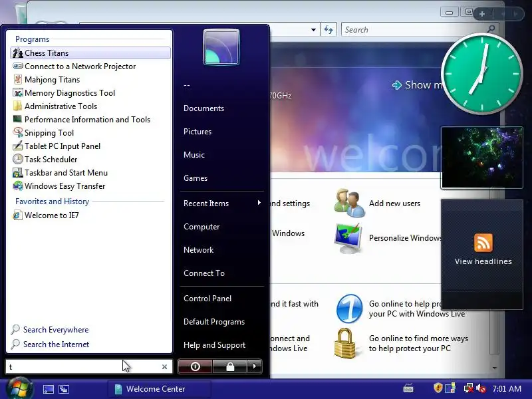The width and height of the screenshot is (532, 399).
Task: Open Documents from Start menu
Action: 203,108
